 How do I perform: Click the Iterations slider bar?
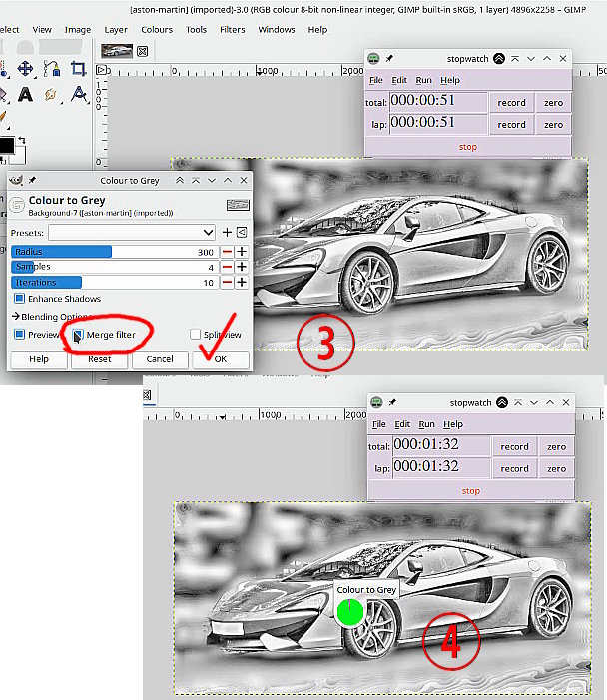(115, 283)
